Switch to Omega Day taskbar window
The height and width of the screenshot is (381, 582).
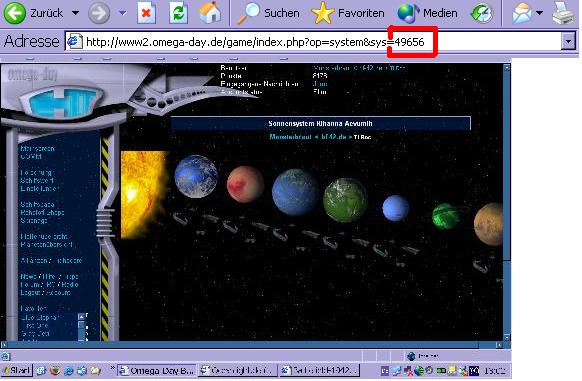coord(157,370)
